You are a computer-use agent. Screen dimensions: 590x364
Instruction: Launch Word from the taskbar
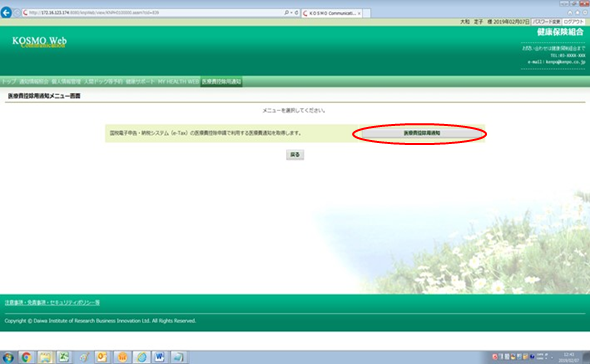click(160, 356)
